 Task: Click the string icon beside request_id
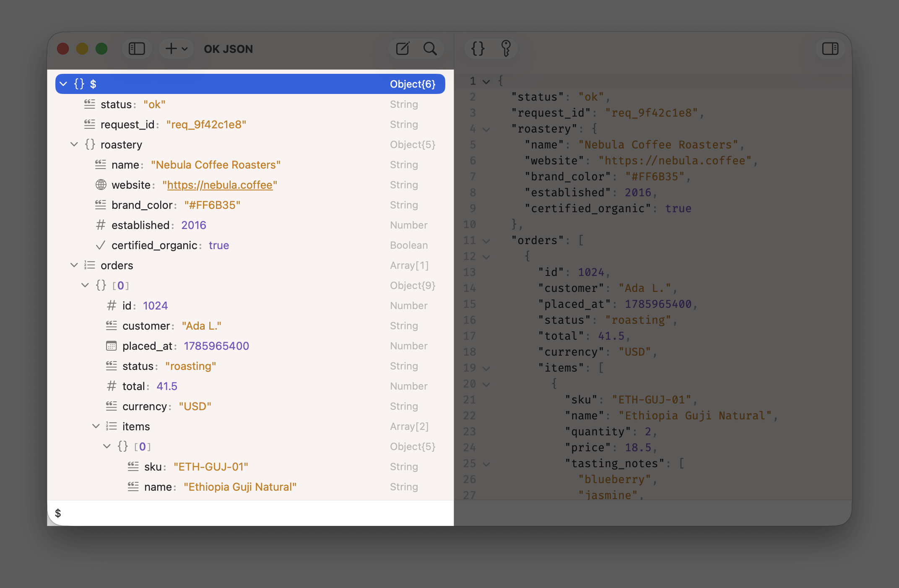(90, 124)
